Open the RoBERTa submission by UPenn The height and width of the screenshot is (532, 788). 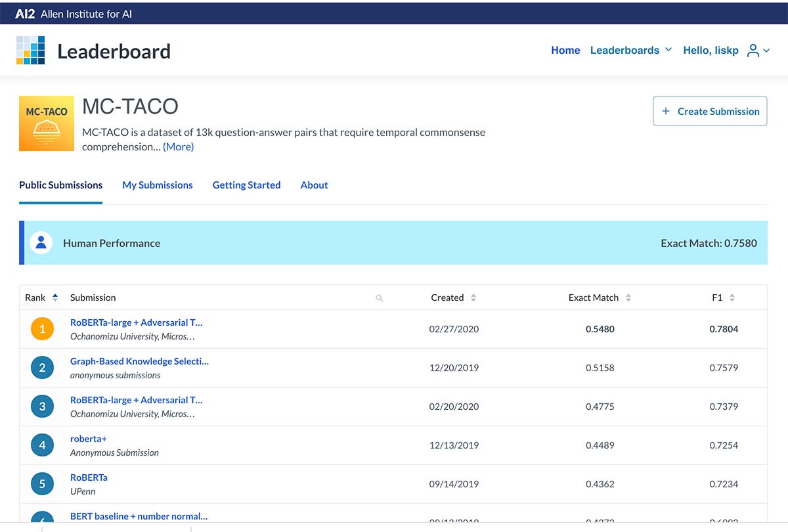pos(89,477)
